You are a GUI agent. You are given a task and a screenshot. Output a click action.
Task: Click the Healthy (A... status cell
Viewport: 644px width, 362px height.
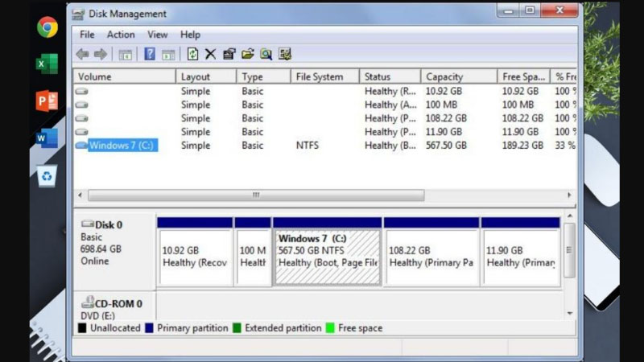click(390, 105)
